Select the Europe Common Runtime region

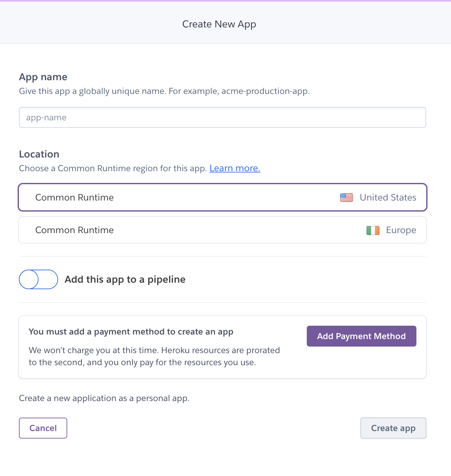[223, 230]
